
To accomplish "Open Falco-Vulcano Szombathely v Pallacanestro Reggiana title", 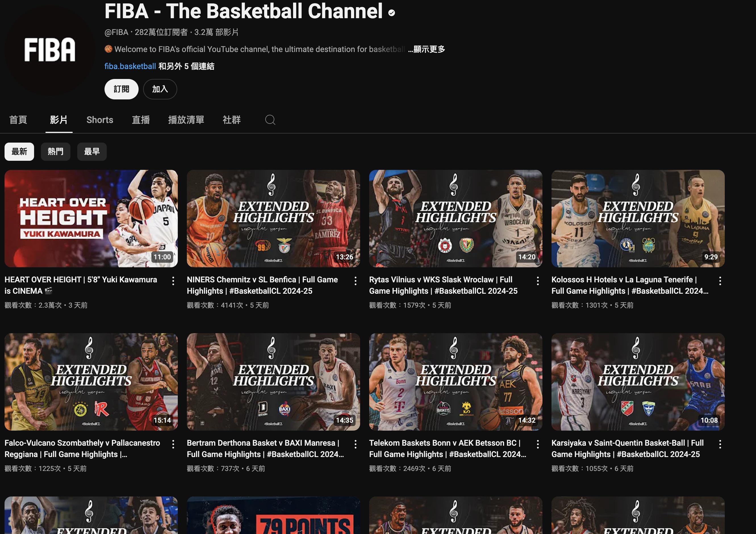I will (82, 449).
